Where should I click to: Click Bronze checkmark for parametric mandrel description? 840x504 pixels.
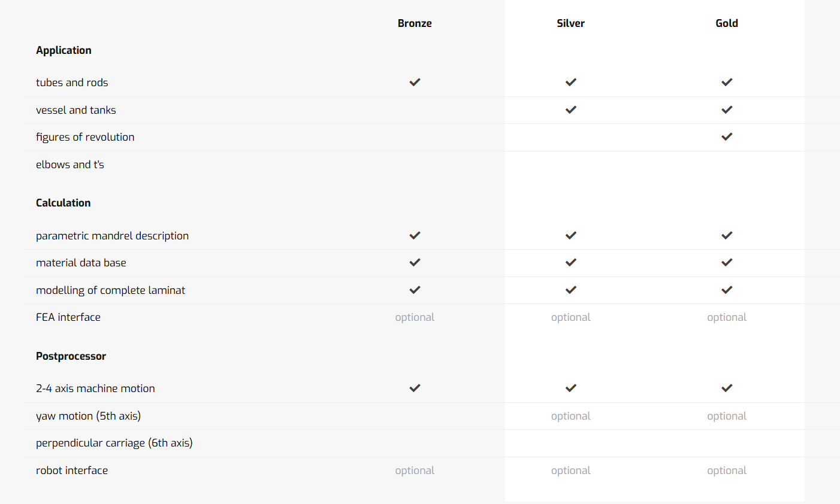(x=415, y=235)
